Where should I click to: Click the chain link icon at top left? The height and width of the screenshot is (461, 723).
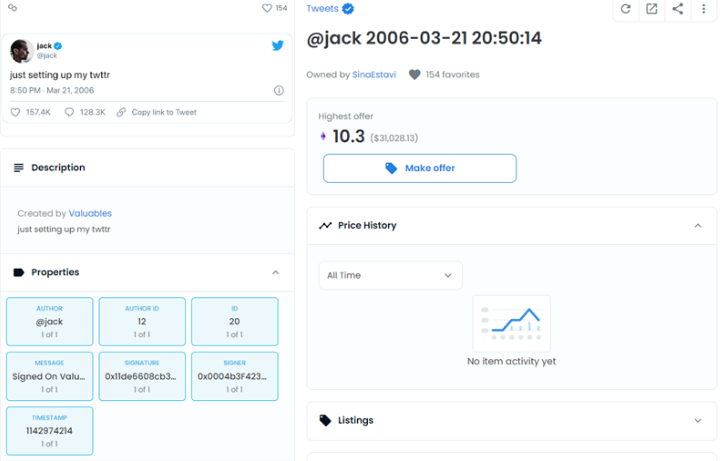[12, 7]
